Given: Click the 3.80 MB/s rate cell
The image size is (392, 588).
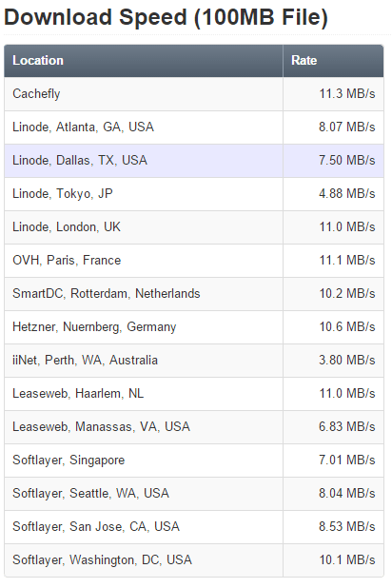Looking at the screenshot, I should tap(333, 361).
